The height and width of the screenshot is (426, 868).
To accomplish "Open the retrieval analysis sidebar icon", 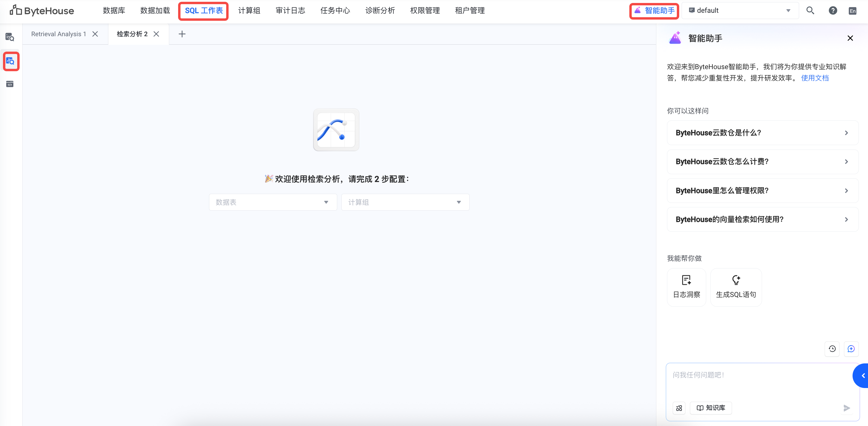I will 11,61.
